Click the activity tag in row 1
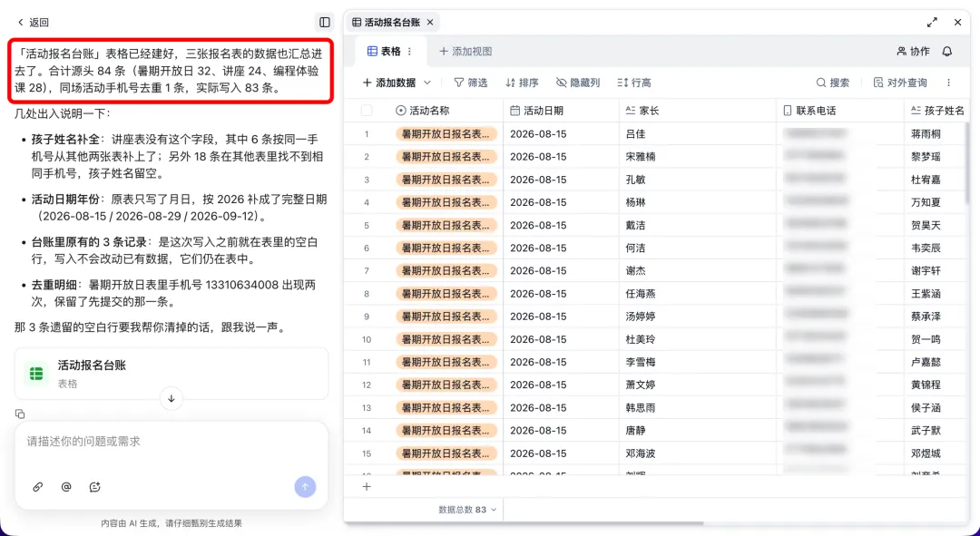 click(446, 133)
